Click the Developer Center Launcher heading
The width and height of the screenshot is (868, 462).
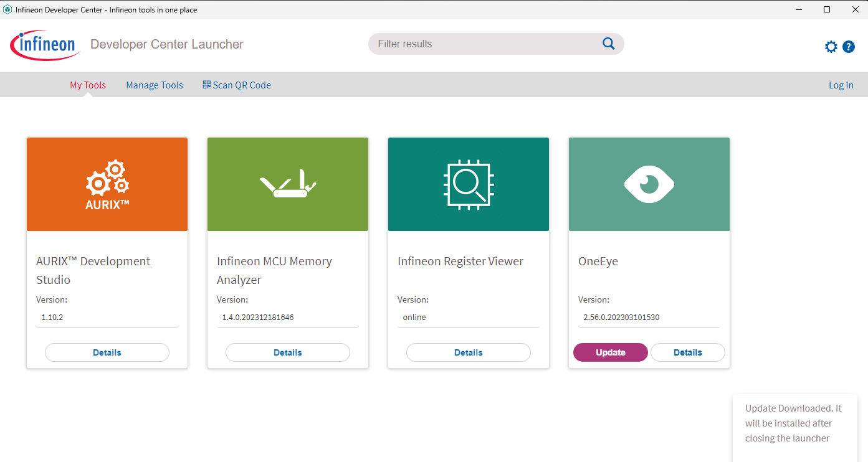pyautogui.click(x=167, y=44)
